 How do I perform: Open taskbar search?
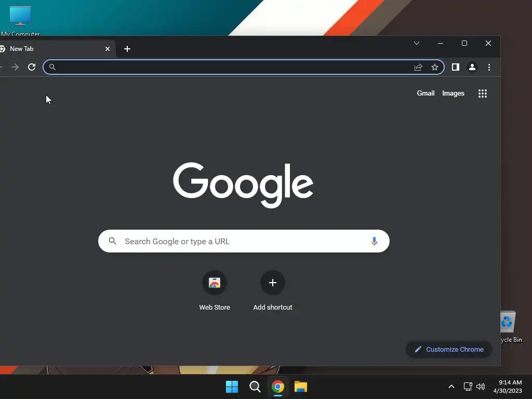[255, 387]
